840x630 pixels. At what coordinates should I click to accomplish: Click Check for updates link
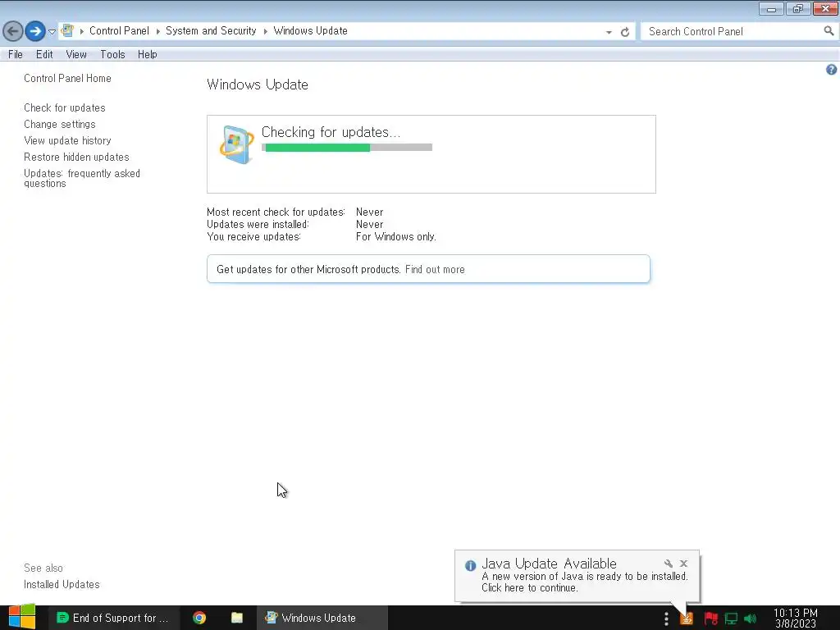click(x=64, y=107)
